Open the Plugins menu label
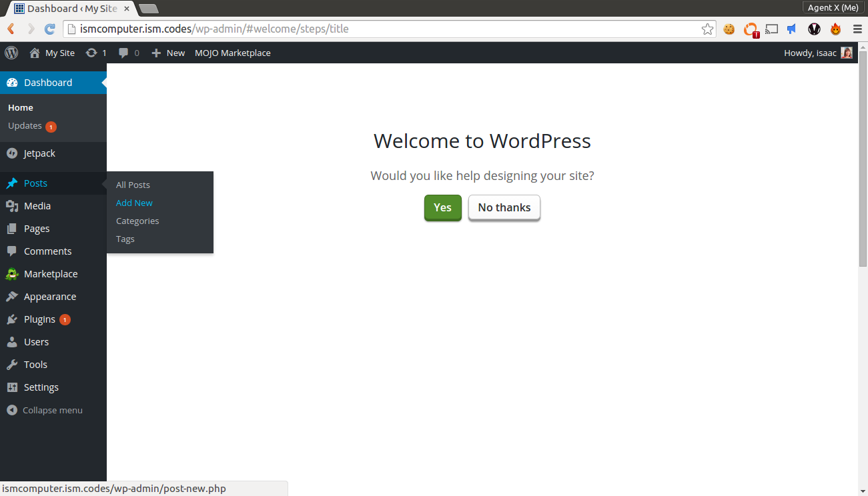Viewport: 868px width, 496px height. pos(39,319)
